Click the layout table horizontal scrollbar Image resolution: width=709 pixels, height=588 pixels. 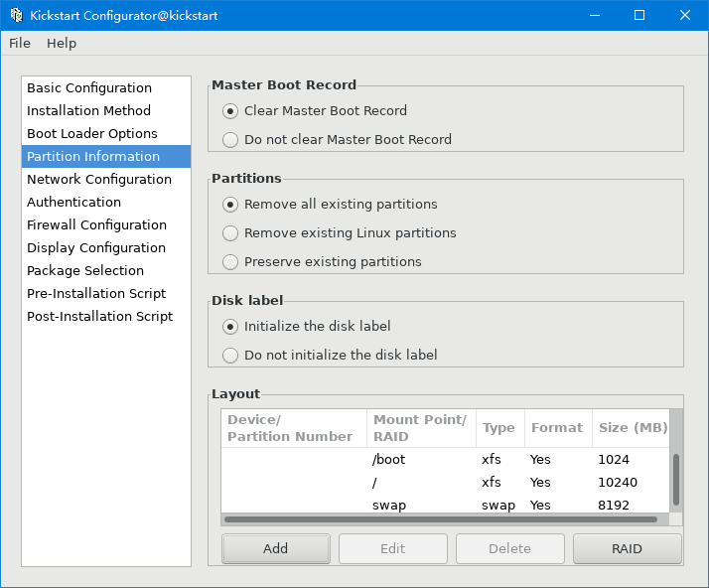pos(441,519)
